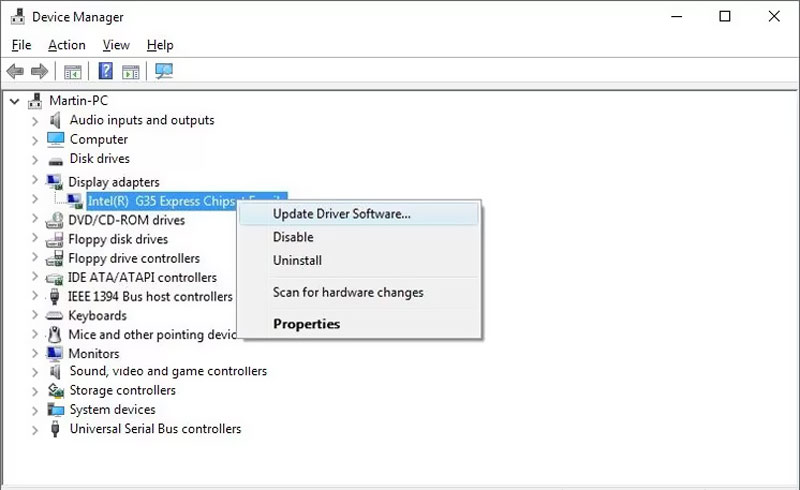Choose Update Driver Software from context menu

[359, 214]
